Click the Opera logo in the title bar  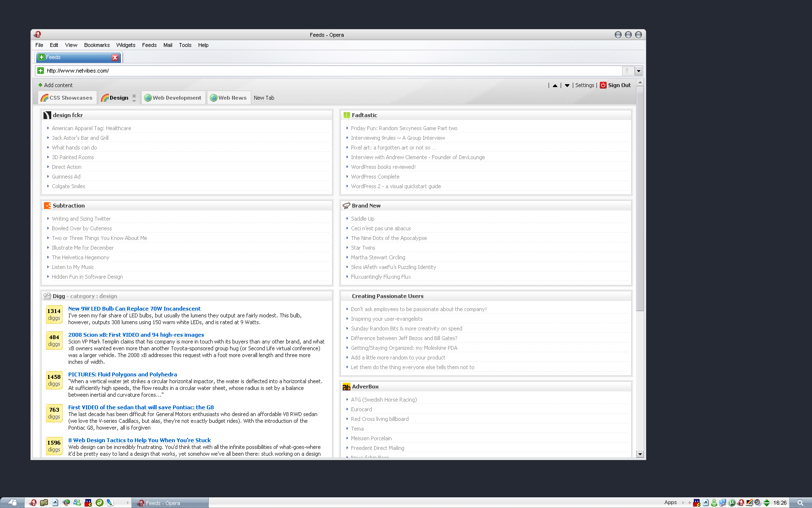(x=38, y=34)
